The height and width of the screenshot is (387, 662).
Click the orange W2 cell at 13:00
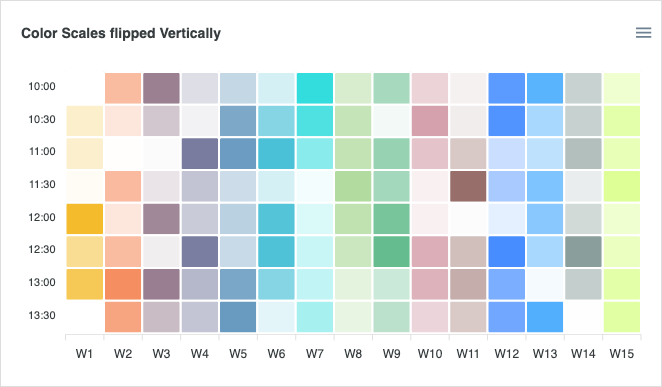123,284
